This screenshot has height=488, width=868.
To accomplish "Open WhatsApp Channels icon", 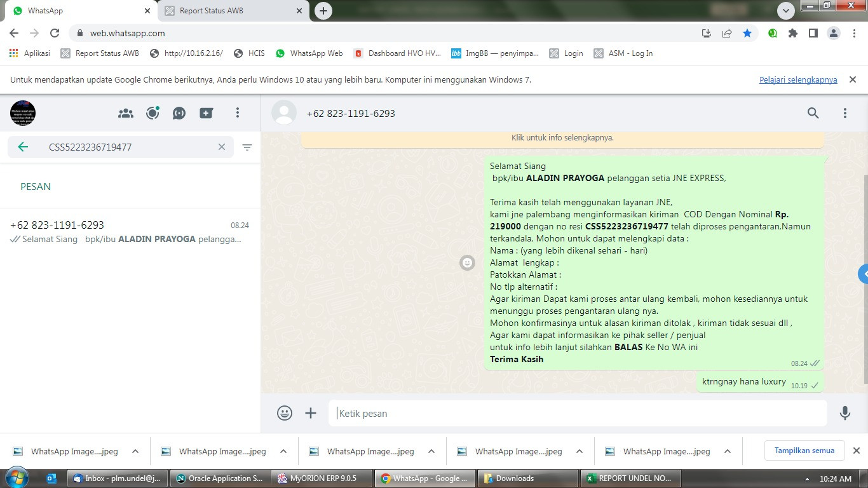I will (179, 113).
